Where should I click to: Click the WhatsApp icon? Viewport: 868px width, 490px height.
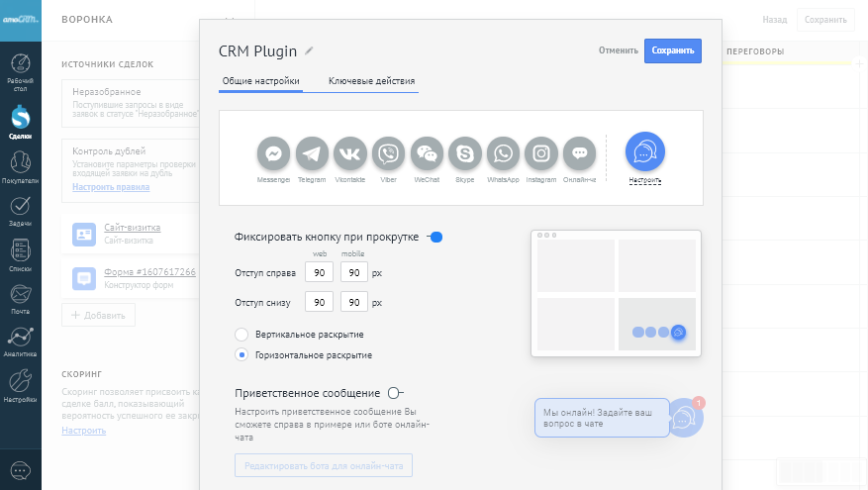(x=503, y=153)
